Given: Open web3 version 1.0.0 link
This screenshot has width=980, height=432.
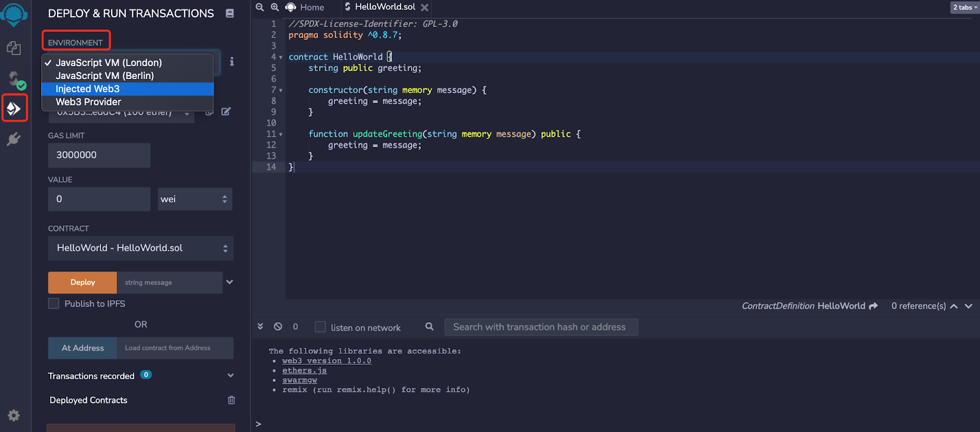Looking at the screenshot, I should point(326,361).
